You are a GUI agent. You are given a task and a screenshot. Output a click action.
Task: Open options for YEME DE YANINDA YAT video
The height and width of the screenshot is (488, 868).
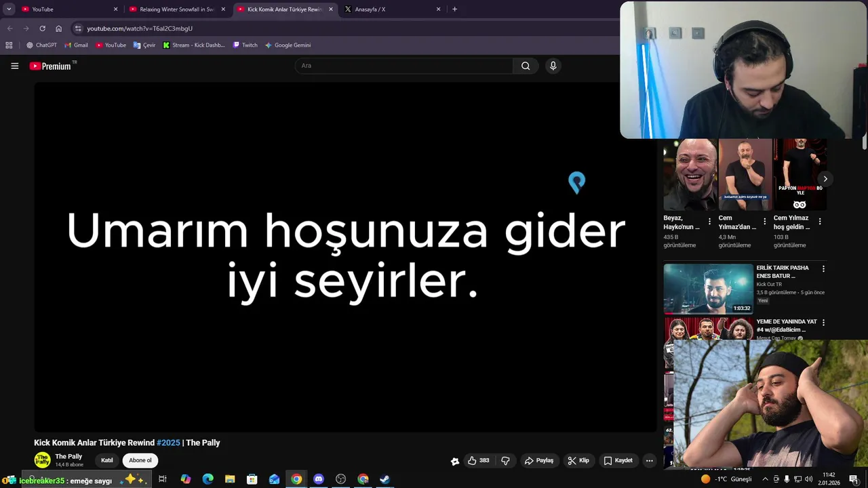pos(823,323)
